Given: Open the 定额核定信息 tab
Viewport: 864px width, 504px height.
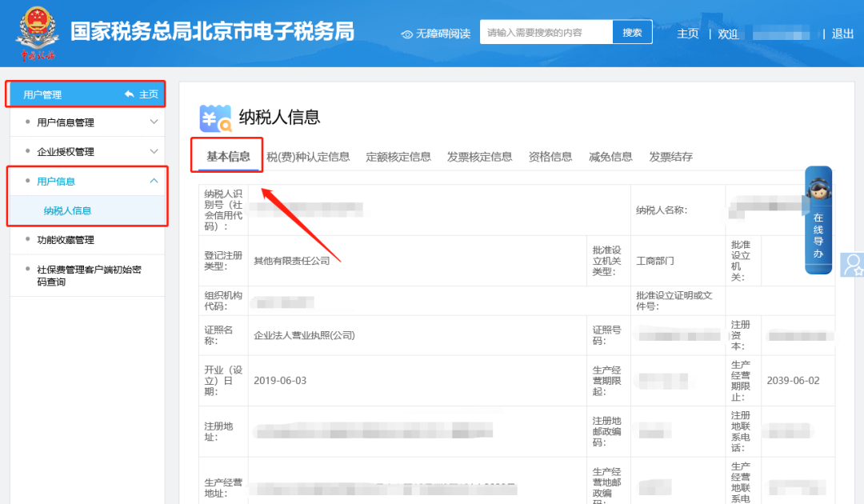Looking at the screenshot, I should pyautogui.click(x=398, y=157).
